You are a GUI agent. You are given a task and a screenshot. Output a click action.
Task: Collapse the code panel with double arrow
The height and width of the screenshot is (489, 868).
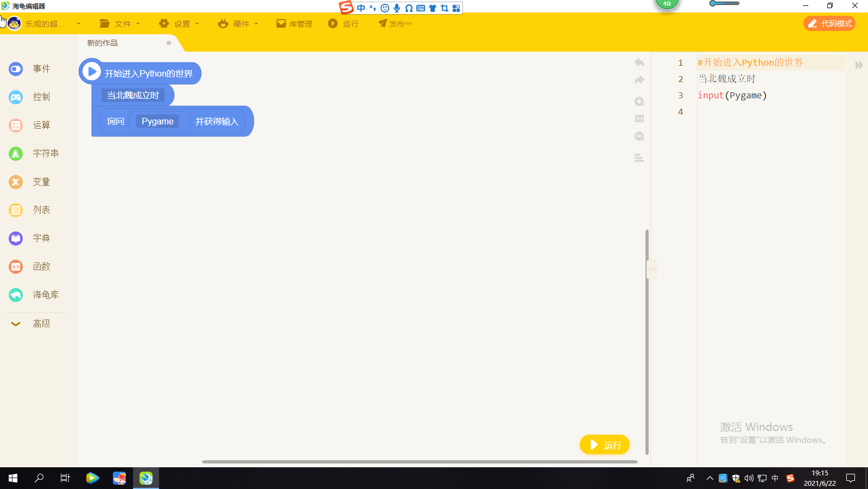[859, 65]
